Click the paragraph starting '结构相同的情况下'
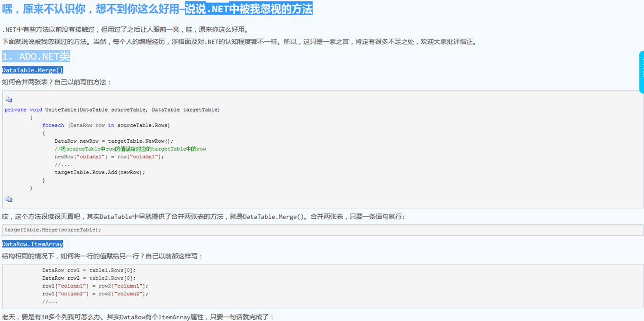This screenshot has height=321, width=644. point(103,256)
